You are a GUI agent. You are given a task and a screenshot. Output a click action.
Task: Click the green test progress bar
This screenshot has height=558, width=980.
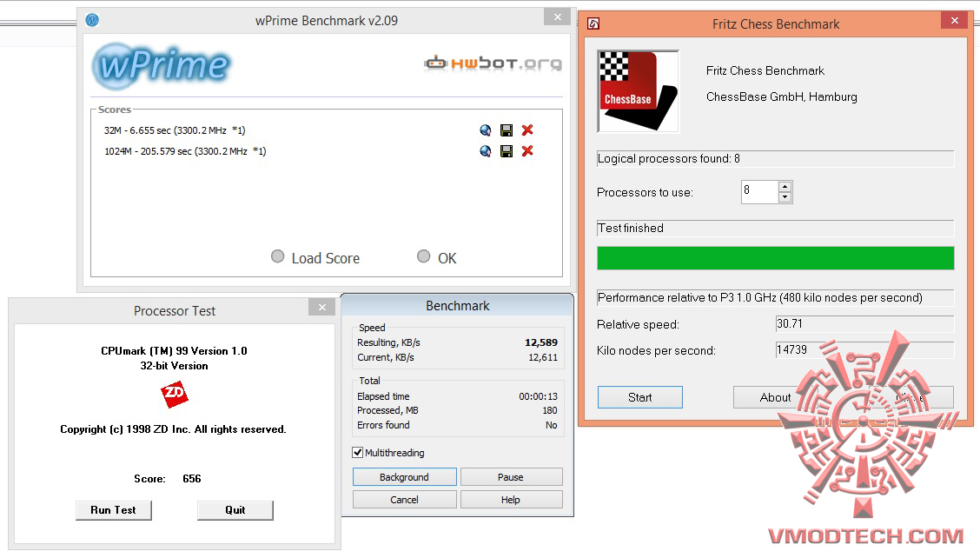(x=776, y=258)
